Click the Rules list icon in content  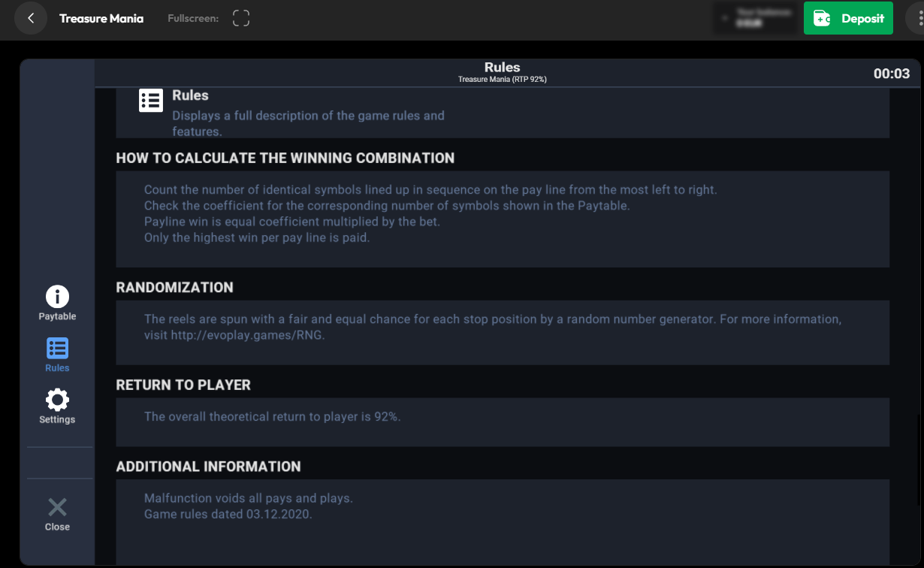(x=151, y=101)
